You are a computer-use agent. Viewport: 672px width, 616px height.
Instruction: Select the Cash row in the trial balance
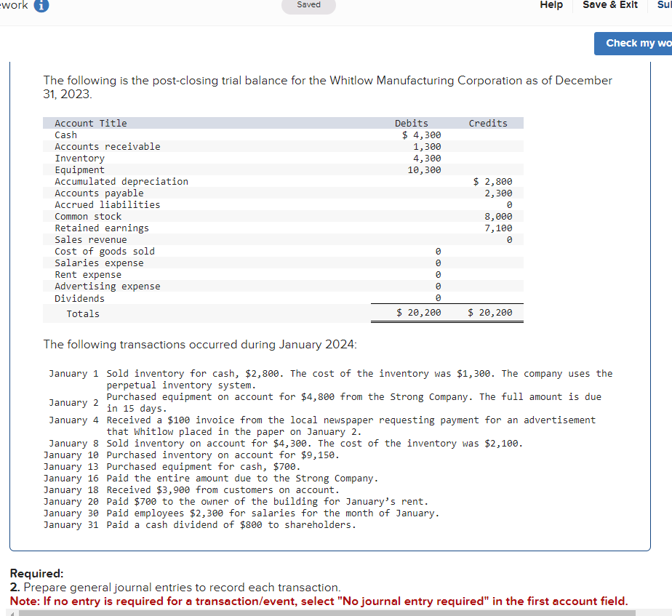click(65, 135)
